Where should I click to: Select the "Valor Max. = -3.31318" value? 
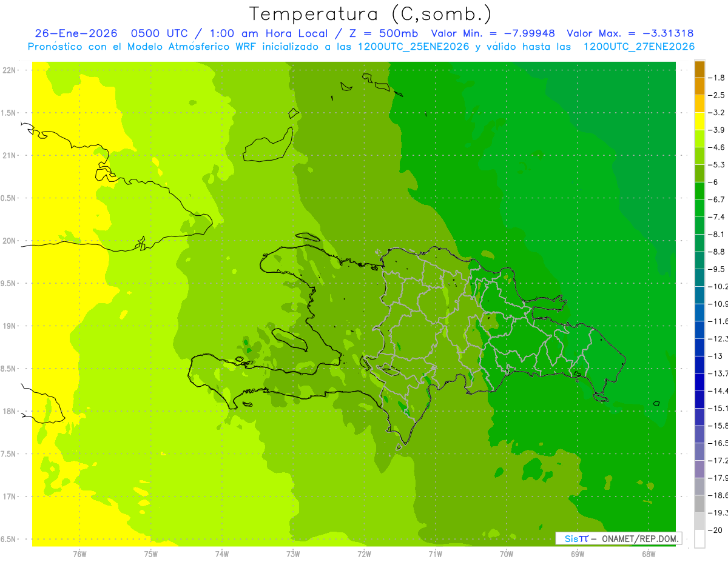tap(630, 33)
